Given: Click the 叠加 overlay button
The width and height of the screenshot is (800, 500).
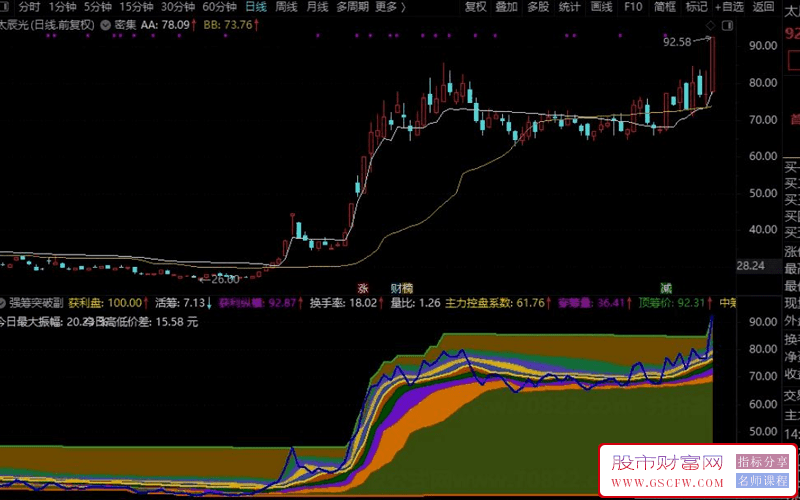Looking at the screenshot, I should (507, 7).
